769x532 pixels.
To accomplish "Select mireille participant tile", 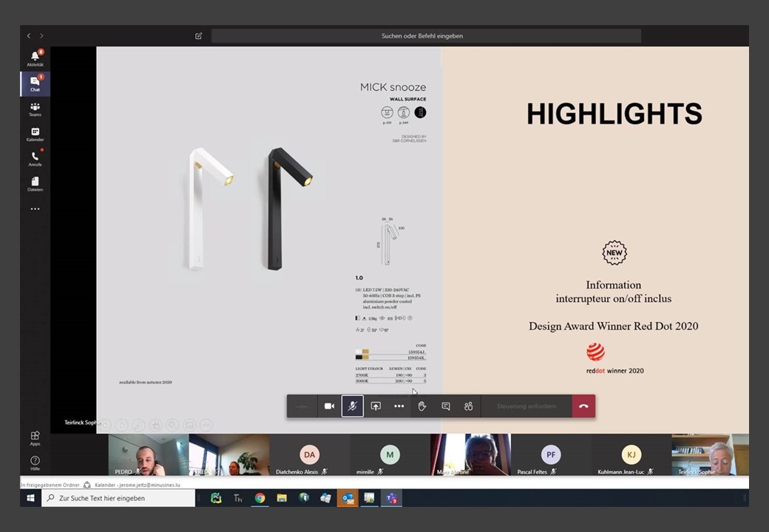I will pyautogui.click(x=390, y=454).
